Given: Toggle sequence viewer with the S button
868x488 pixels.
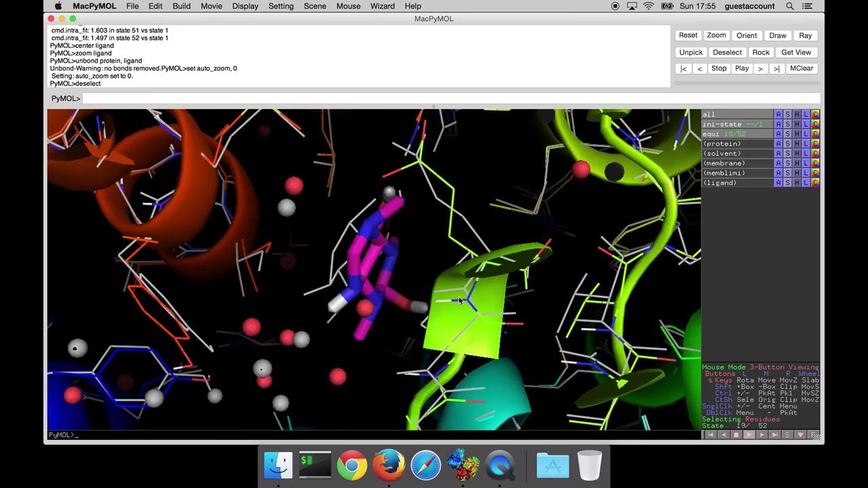Looking at the screenshot, I should (x=787, y=435).
